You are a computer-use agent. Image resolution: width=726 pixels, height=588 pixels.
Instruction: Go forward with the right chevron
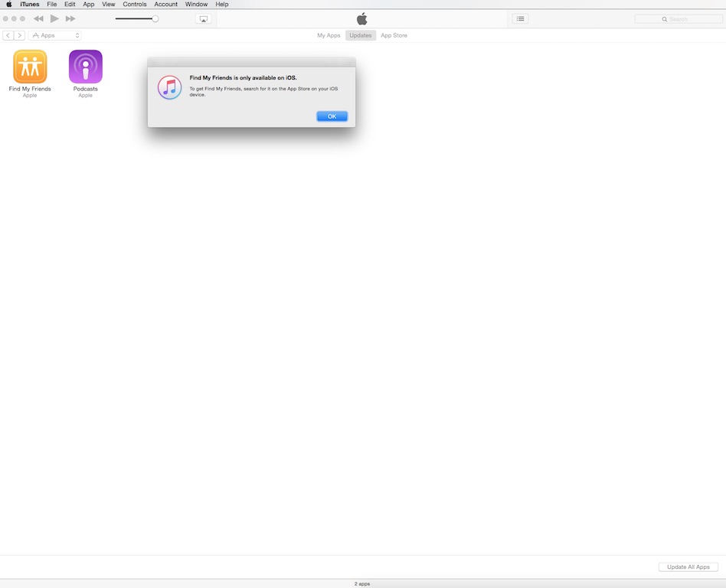[x=19, y=35]
